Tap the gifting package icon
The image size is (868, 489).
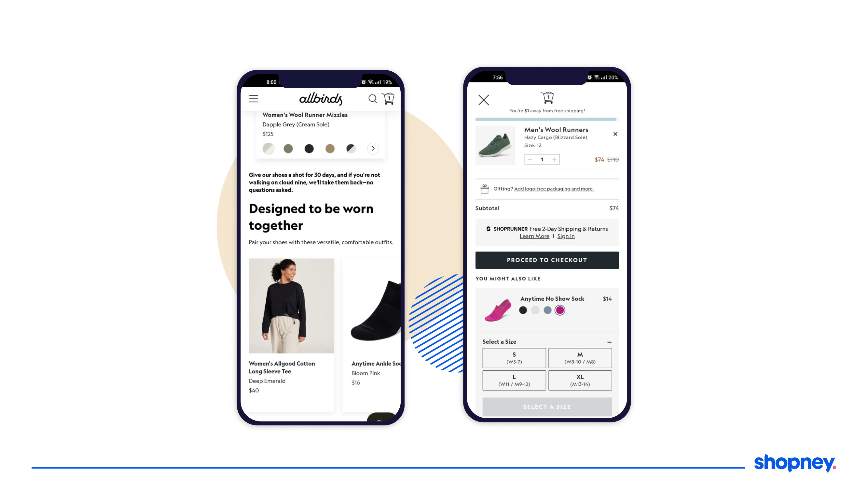pos(485,188)
